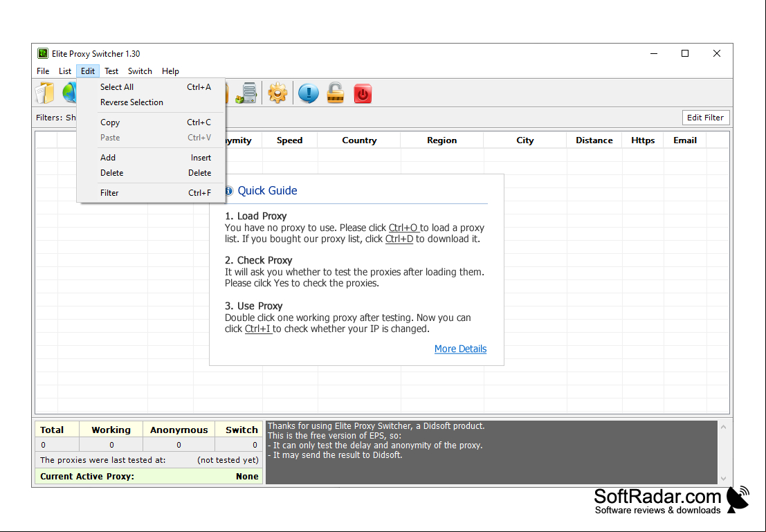Image resolution: width=766 pixels, height=532 pixels.
Task: Open the Switch menu
Action: click(140, 71)
